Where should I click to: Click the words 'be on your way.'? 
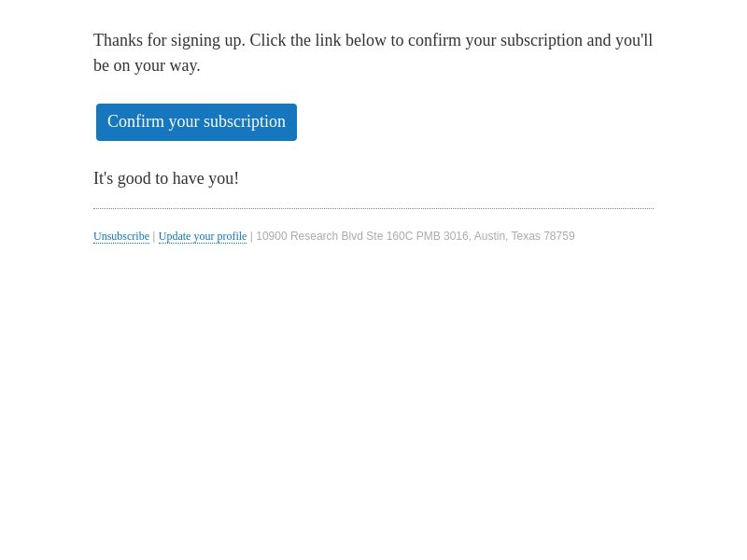coord(147,65)
